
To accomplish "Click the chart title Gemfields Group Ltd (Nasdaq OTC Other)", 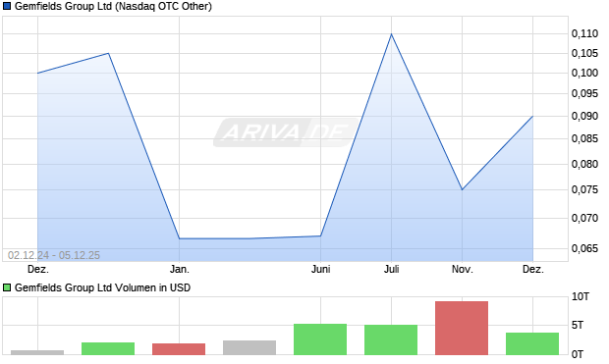I will [113, 7].
